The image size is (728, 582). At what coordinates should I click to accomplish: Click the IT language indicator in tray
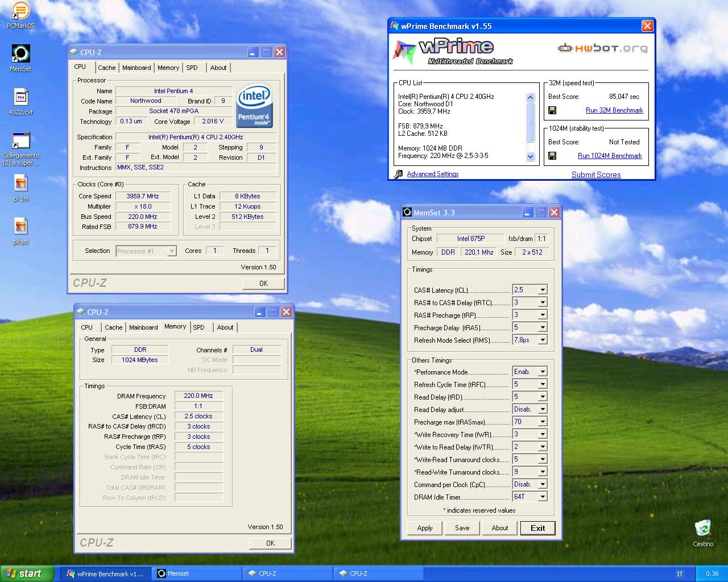(680, 574)
